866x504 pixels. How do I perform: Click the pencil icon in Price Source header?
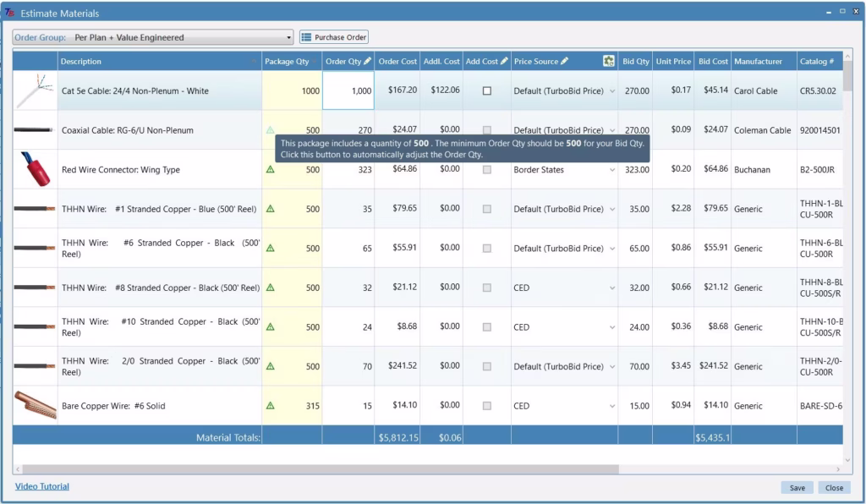point(564,61)
